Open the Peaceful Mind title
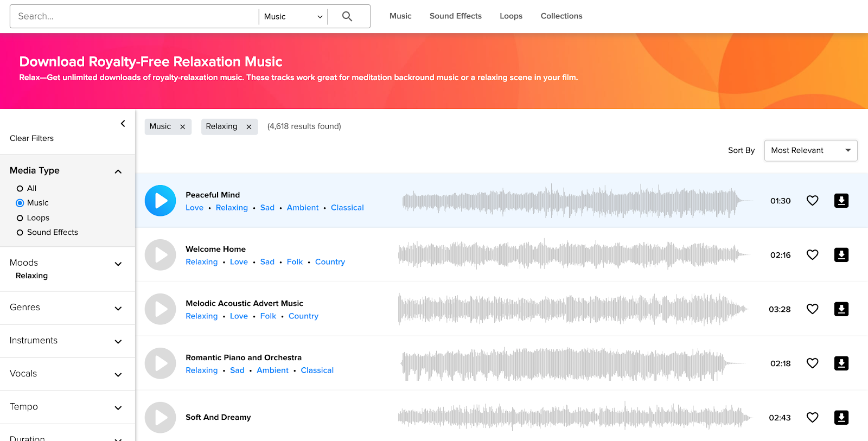Screen dimensions: 868x441 (x=213, y=195)
